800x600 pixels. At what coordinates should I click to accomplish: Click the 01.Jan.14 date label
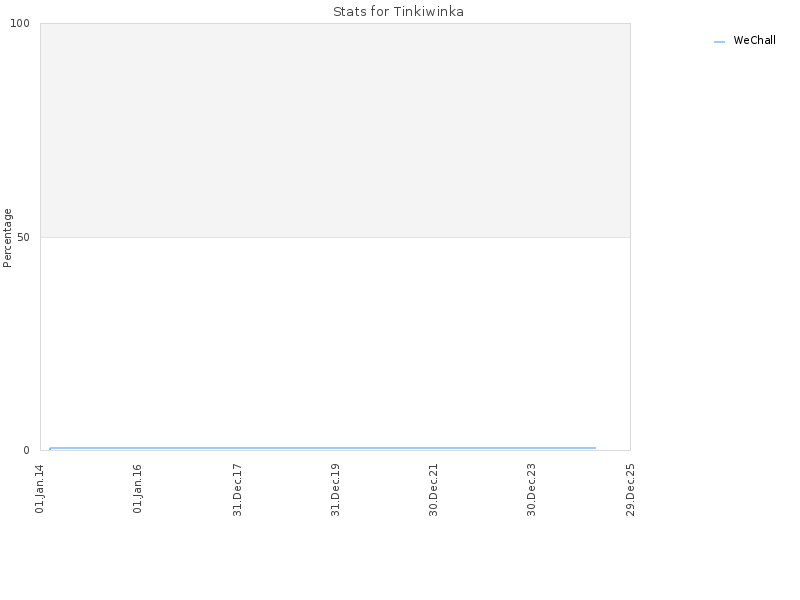click(x=40, y=489)
